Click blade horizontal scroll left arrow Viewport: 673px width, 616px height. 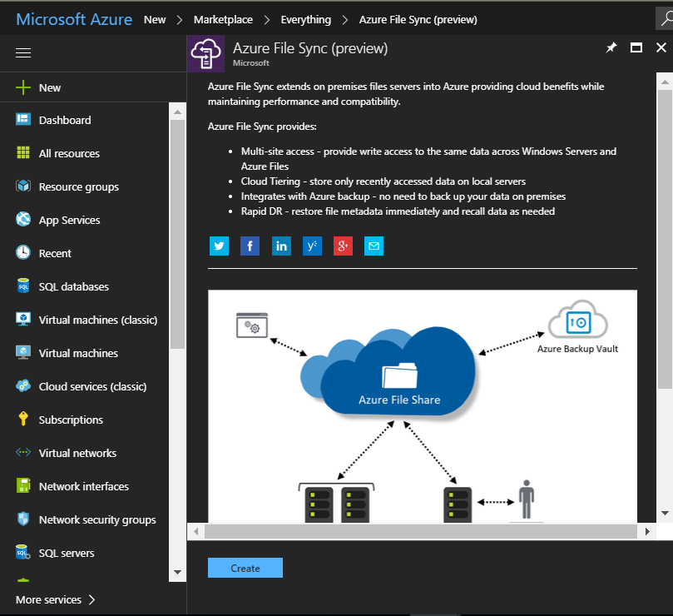196,531
